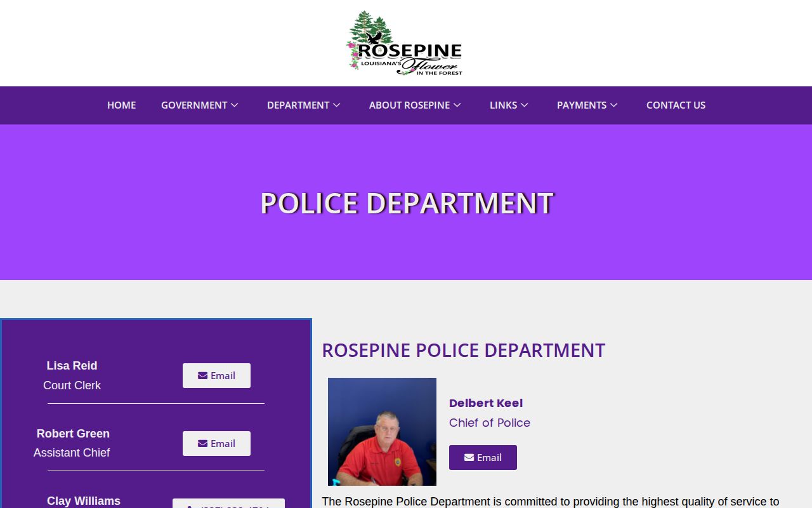
Task: Click the Rosepine logo at top
Action: tap(405, 43)
